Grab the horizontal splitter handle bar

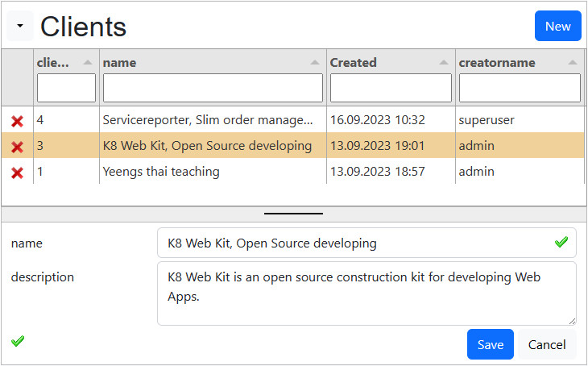click(293, 214)
